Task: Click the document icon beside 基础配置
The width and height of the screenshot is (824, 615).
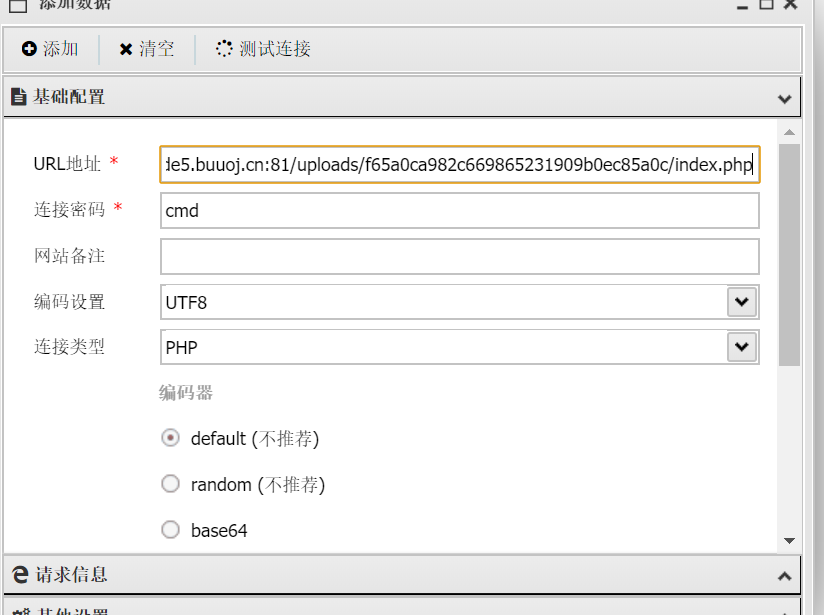Action: point(18,97)
